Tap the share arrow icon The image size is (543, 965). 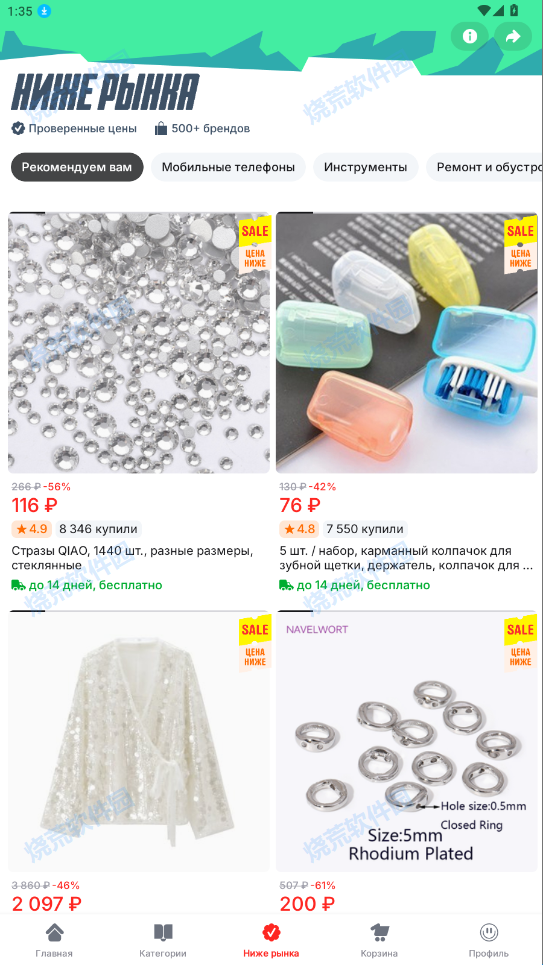click(x=513, y=36)
